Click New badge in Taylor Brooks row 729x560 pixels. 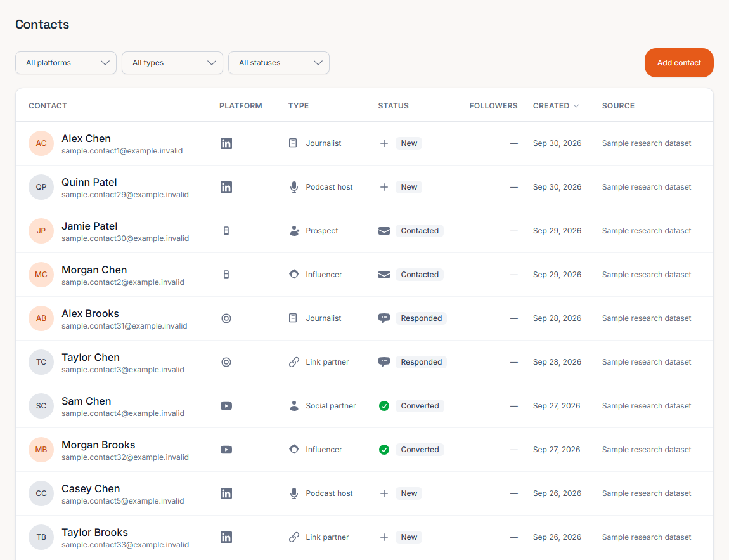[409, 537]
